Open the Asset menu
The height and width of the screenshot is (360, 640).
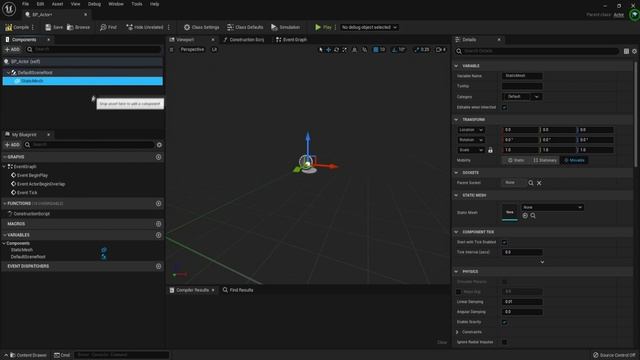click(x=57, y=4)
